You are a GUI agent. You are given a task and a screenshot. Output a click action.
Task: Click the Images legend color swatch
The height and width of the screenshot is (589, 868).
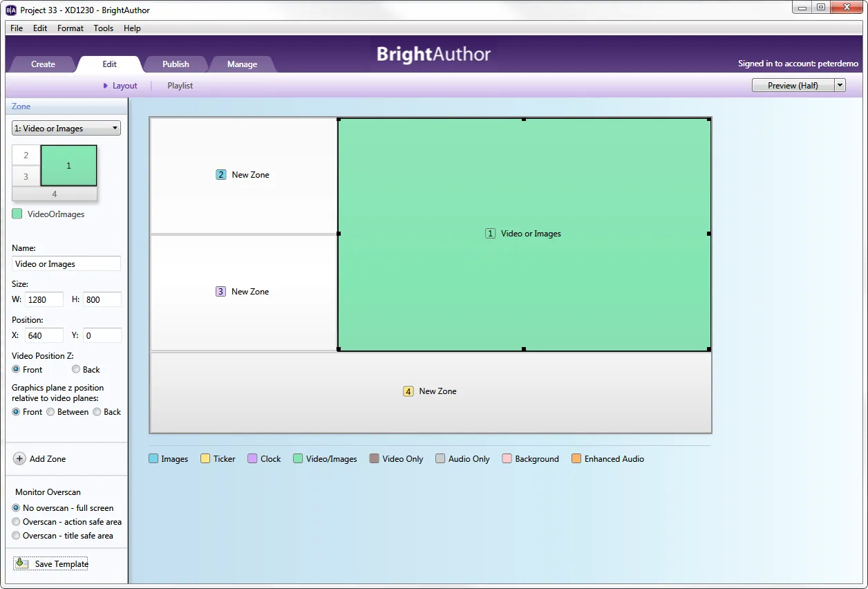(x=153, y=458)
